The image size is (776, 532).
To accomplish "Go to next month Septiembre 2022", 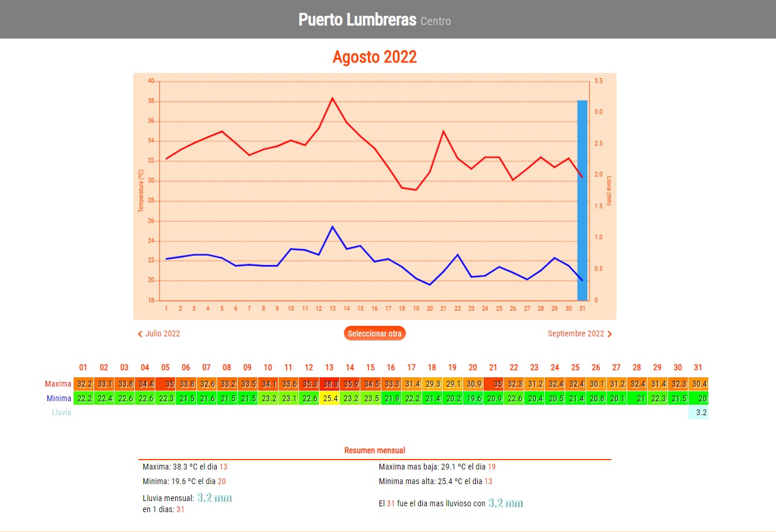I will tap(580, 333).
